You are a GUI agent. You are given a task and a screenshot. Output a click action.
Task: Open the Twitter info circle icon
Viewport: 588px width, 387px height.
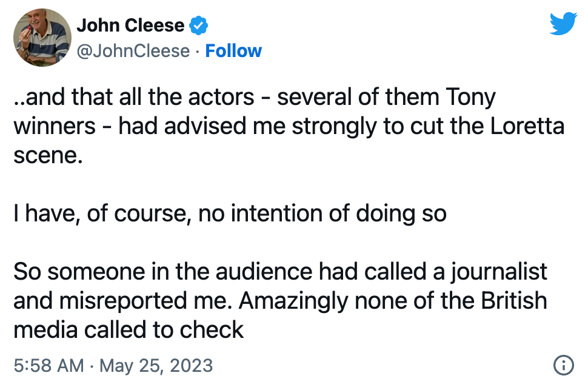tap(564, 365)
